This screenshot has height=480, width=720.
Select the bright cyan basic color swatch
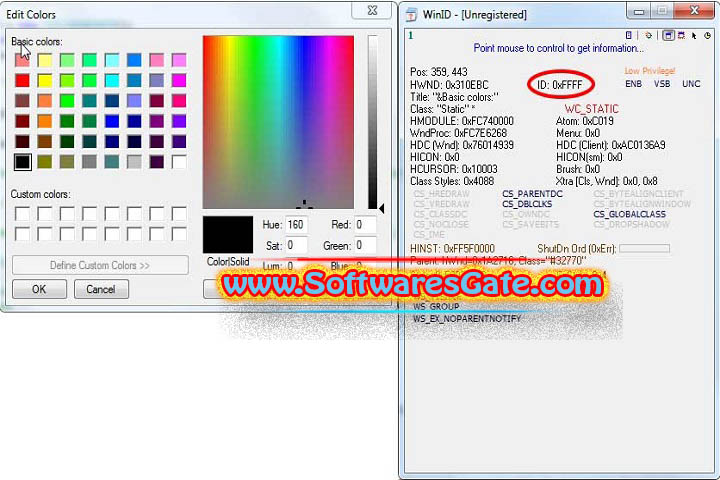click(112, 80)
